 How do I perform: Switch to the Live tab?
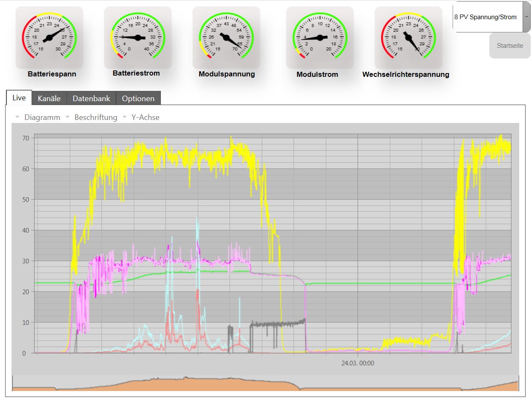[19, 98]
